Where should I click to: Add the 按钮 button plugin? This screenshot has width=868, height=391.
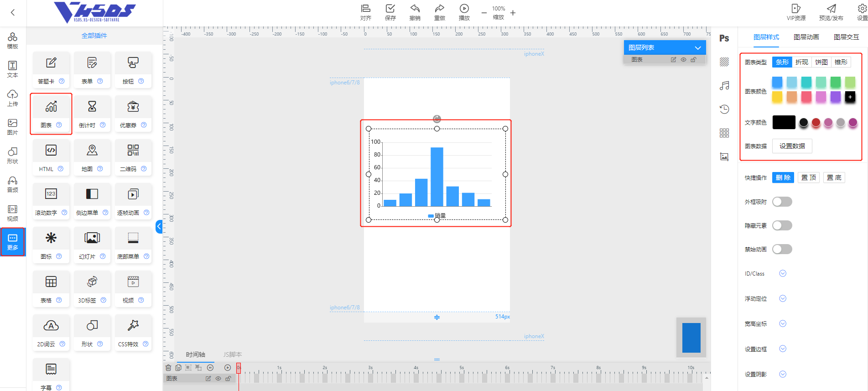[x=133, y=70]
